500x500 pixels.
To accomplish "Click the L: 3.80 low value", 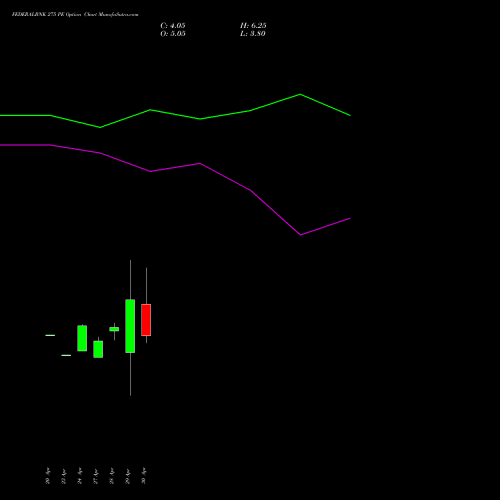I will coord(253,34).
